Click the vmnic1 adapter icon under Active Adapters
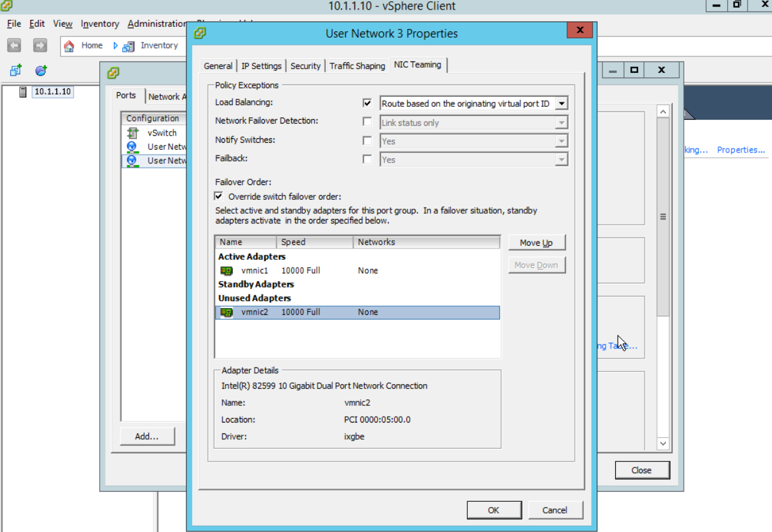Screen dimensions: 772x532 [x=226, y=270]
